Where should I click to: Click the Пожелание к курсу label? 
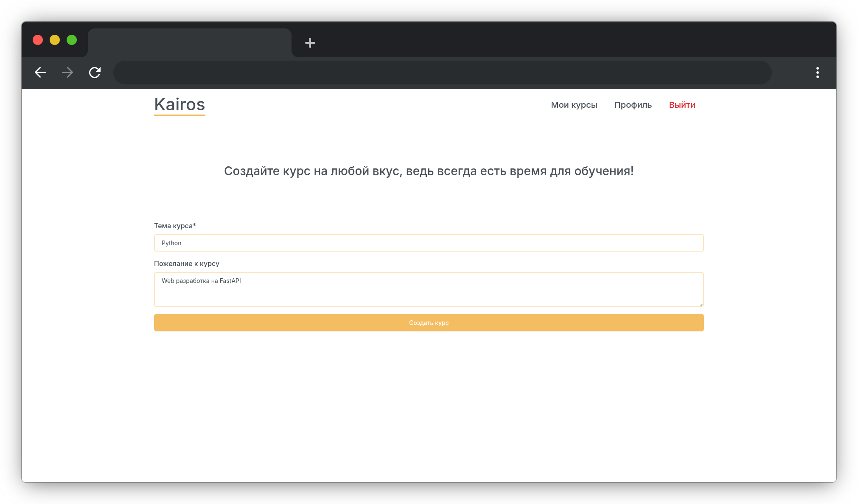click(187, 263)
